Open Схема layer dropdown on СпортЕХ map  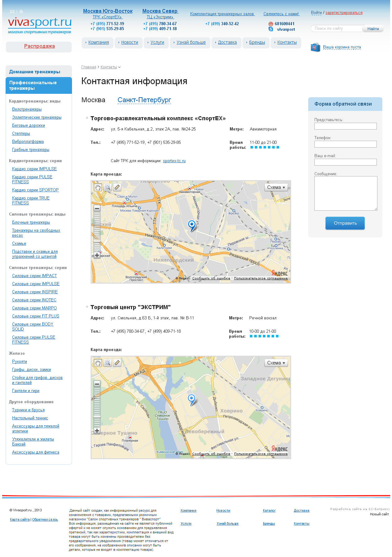[276, 187]
